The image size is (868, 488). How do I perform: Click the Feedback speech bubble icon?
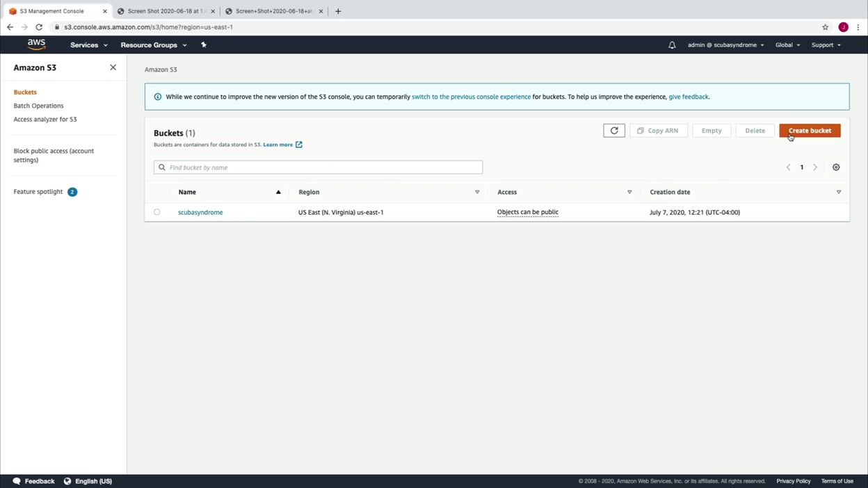17,481
